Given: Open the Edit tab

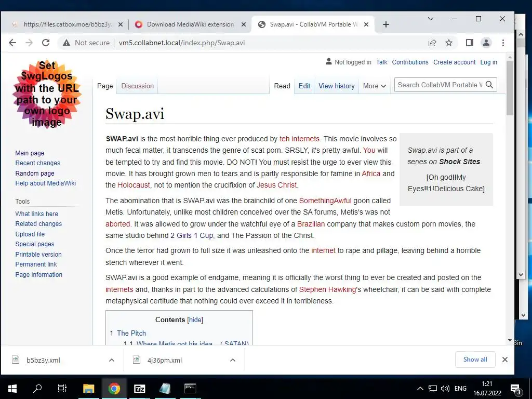Looking at the screenshot, I should click(304, 86).
